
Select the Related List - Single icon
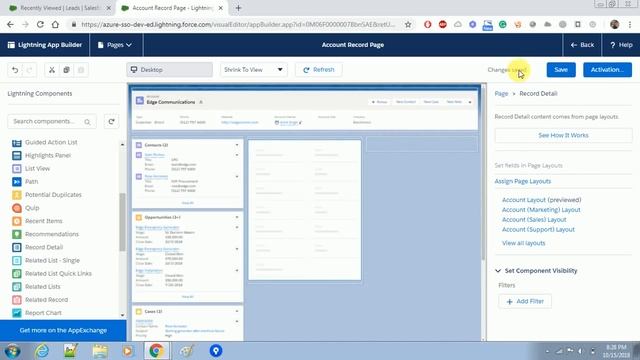(17, 260)
